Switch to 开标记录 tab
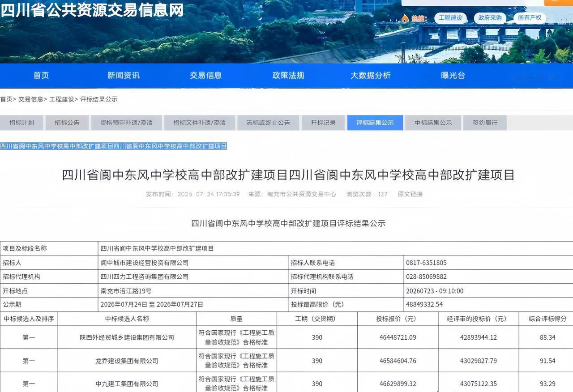 (323, 123)
